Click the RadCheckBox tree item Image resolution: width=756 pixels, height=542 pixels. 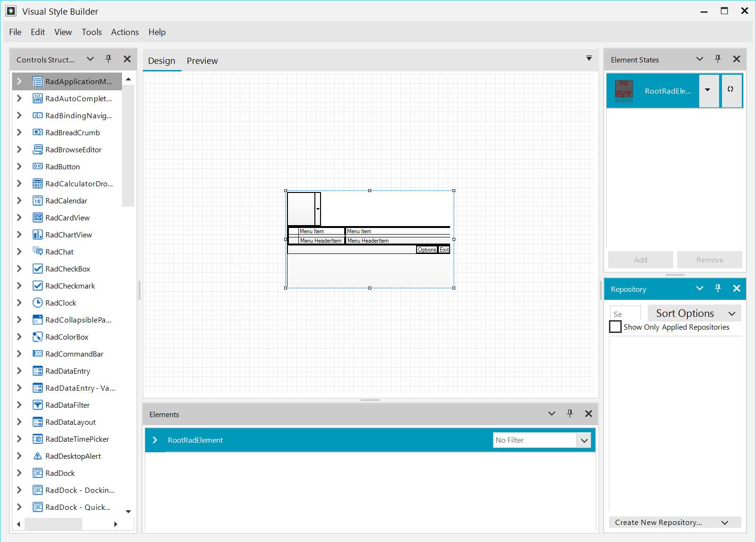point(68,269)
